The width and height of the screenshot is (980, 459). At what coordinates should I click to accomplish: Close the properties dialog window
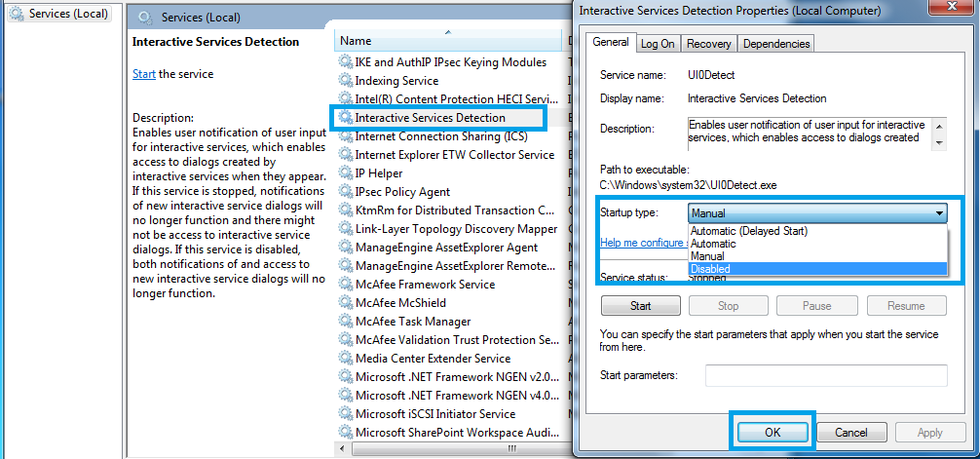(951, 5)
